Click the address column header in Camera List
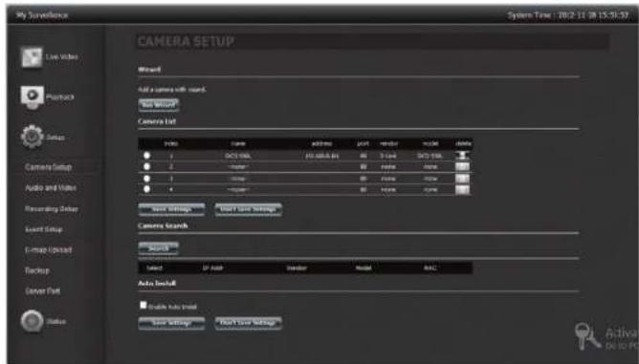This screenshot has height=364, width=639. (x=322, y=143)
